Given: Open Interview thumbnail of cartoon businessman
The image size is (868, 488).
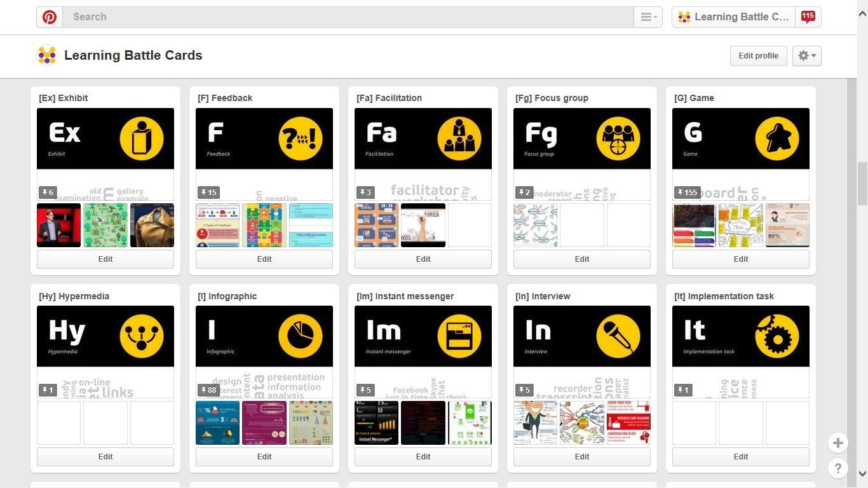Looking at the screenshot, I should point(535,423).
